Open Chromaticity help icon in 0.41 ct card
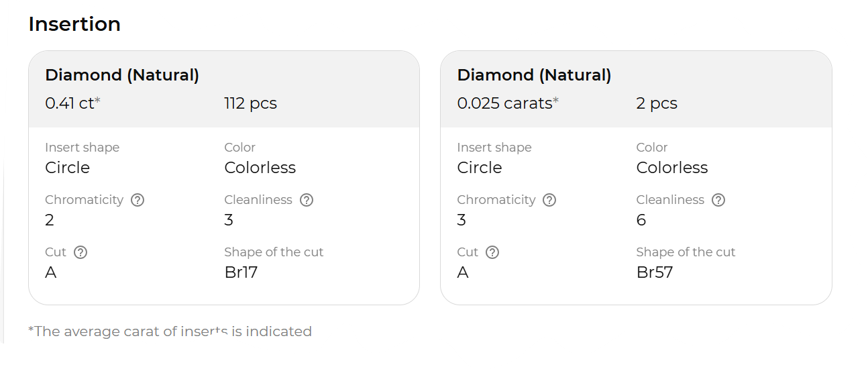868x369 pixels. (138, 200)
